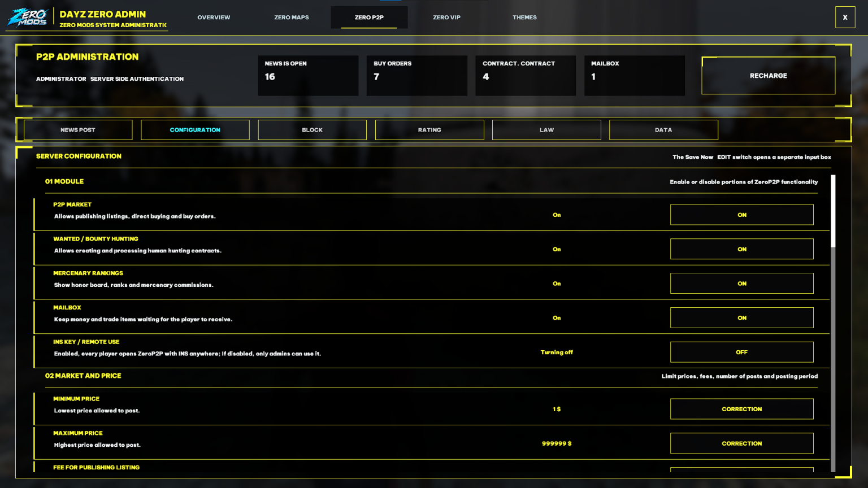Go to the Data section
Viewport: 868px width, 488px height.
click(x=663, y=130)
